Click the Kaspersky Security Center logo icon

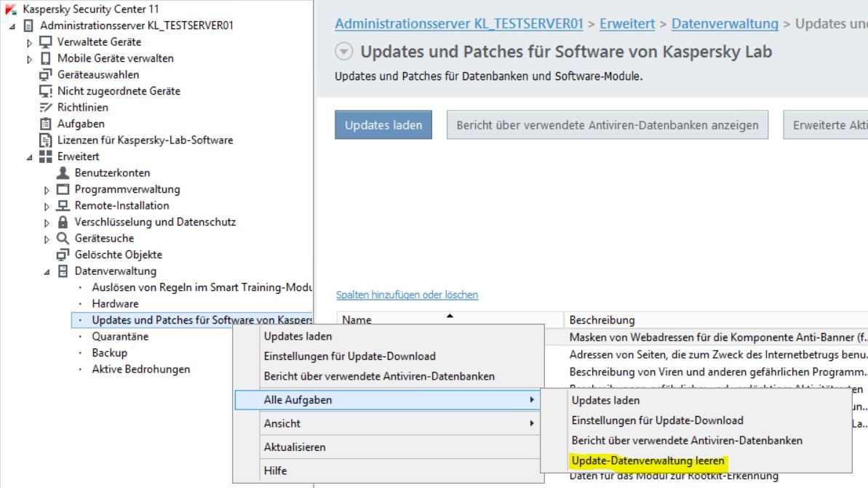pos(10,9)
